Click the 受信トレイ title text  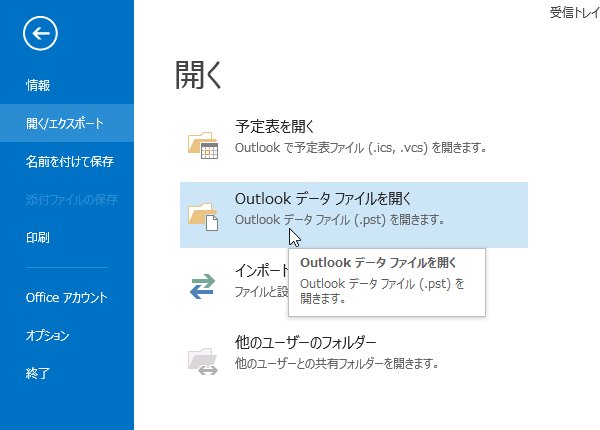click(x=574, y=13)
